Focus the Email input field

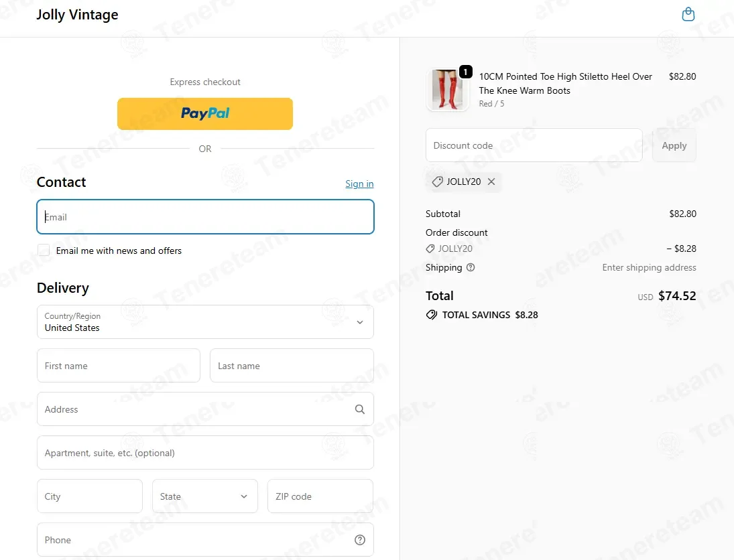pos(205,217)
